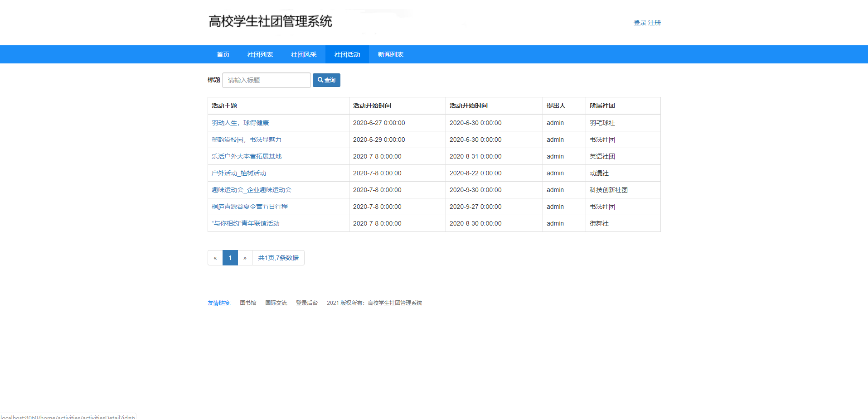The height and width of the screenshot is (419, 868).
Task: Open activity 羽动人生，球得健康
Action: point(240,122)
